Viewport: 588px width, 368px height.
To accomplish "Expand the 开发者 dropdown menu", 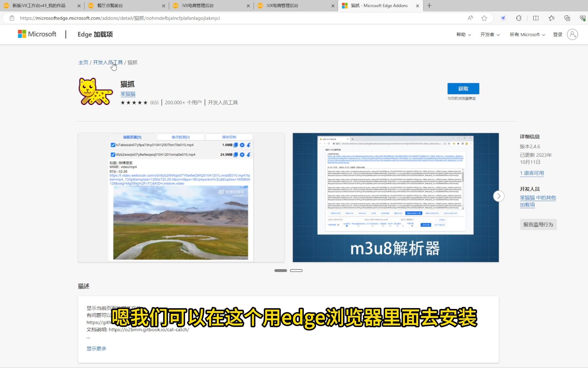I will (490, 34).
